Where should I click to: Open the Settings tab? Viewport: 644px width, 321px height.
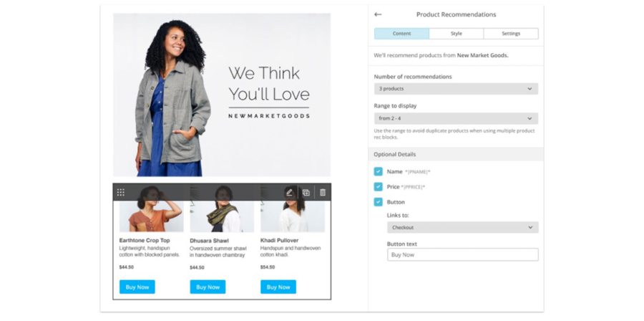511,34
